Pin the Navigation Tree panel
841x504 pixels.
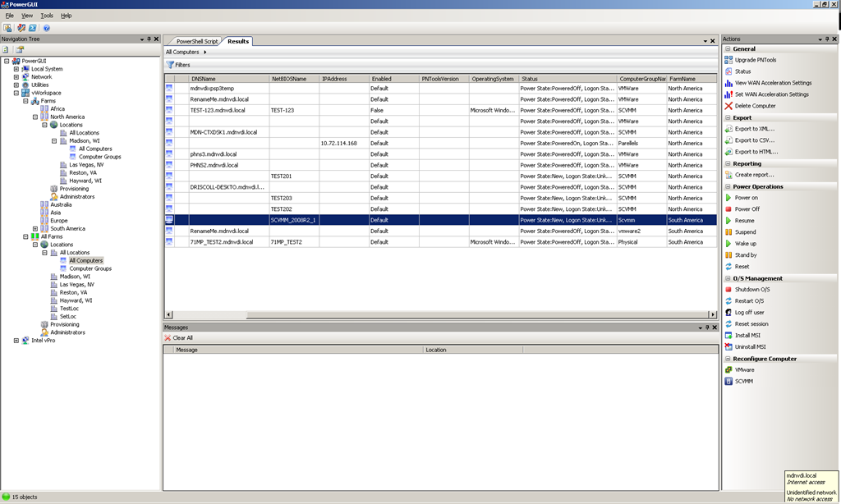[x=149, y=39]
